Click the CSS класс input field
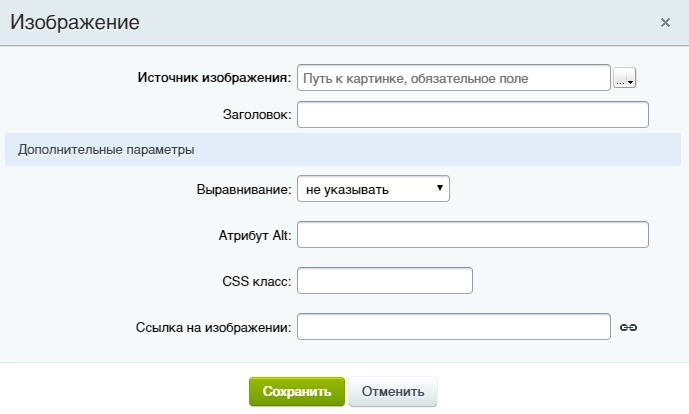The width and height of the screenshot is (689, 414). [385, 281]
